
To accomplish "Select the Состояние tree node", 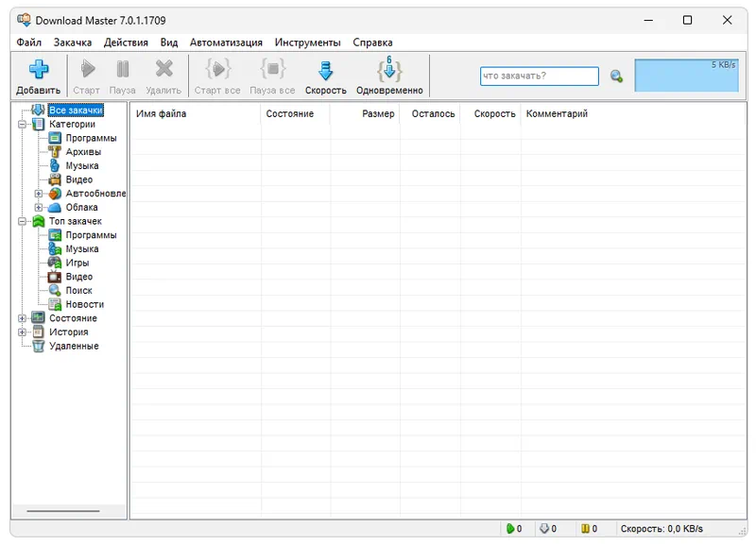I will tap(73, 318).
